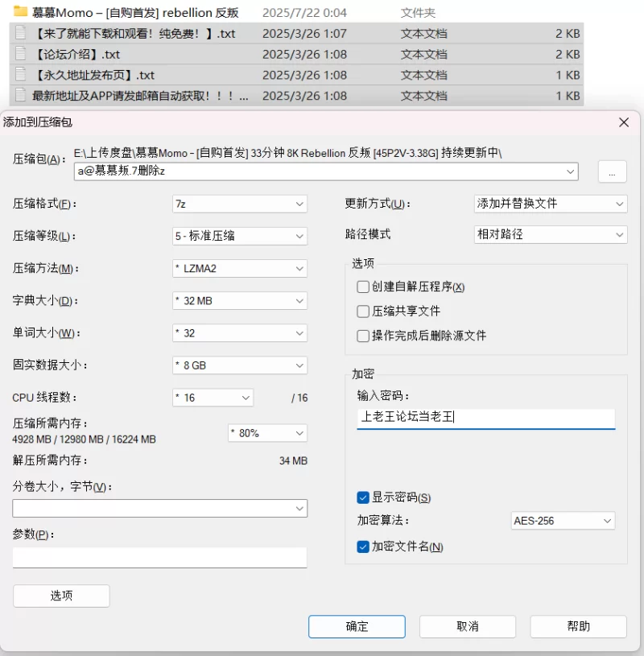Confirm with the 确定 button

pos(357,626)
